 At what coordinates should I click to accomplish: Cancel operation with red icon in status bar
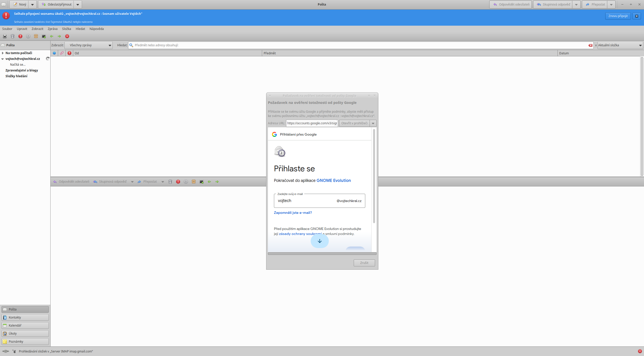(x=640, y=351)
